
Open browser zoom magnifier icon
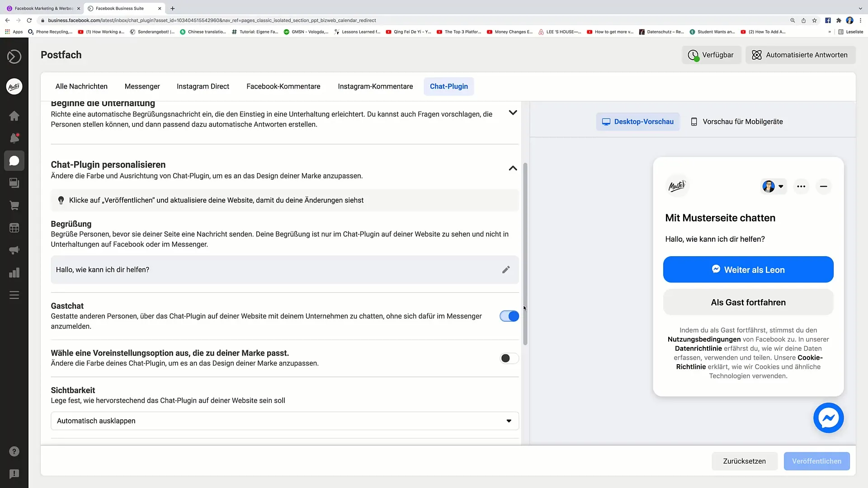pyautogui.click(x=793, y=20)
